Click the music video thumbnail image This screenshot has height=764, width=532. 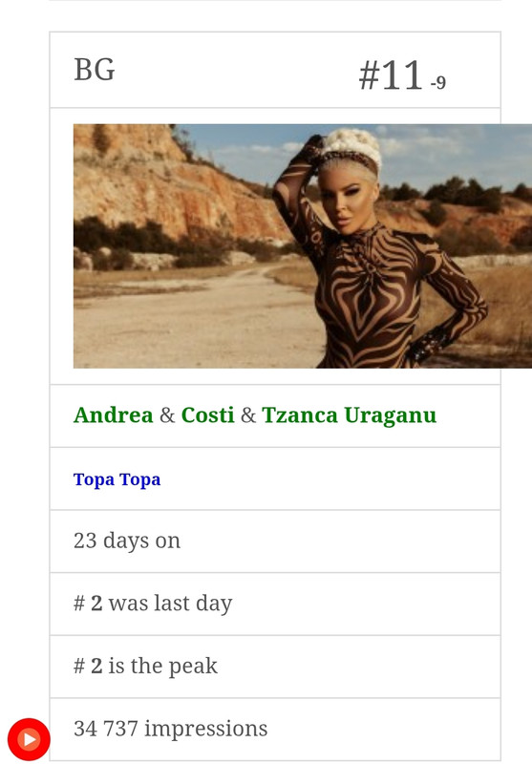coord(303,246)
